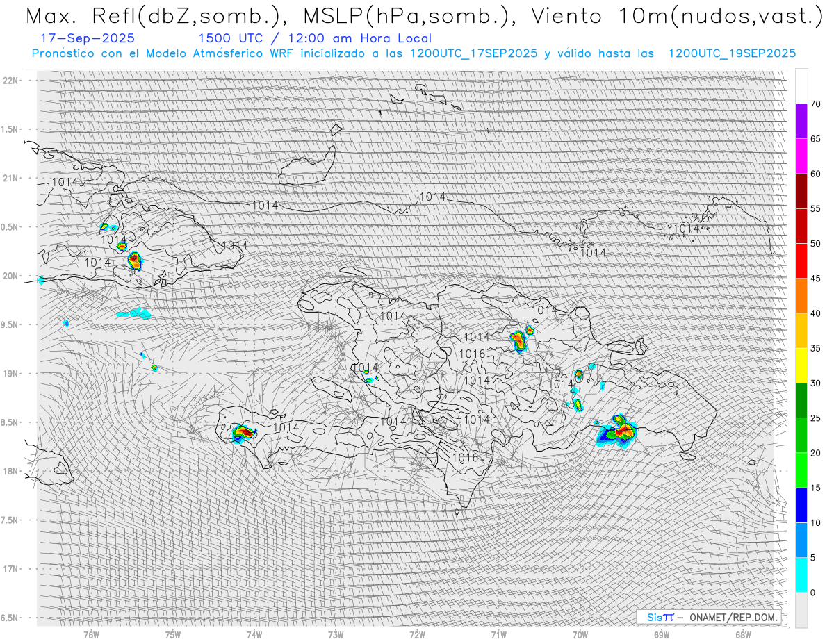Click the "68W" longitude axis label
834x644 pixels.
tap(743, 634)
